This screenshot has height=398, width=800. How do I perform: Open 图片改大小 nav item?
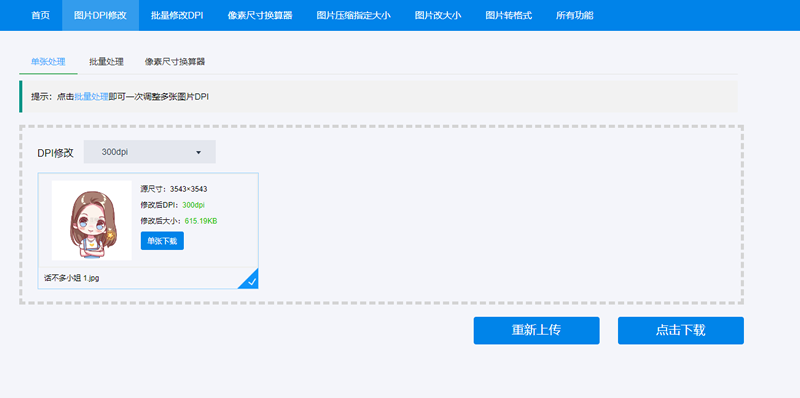(438, 15)
